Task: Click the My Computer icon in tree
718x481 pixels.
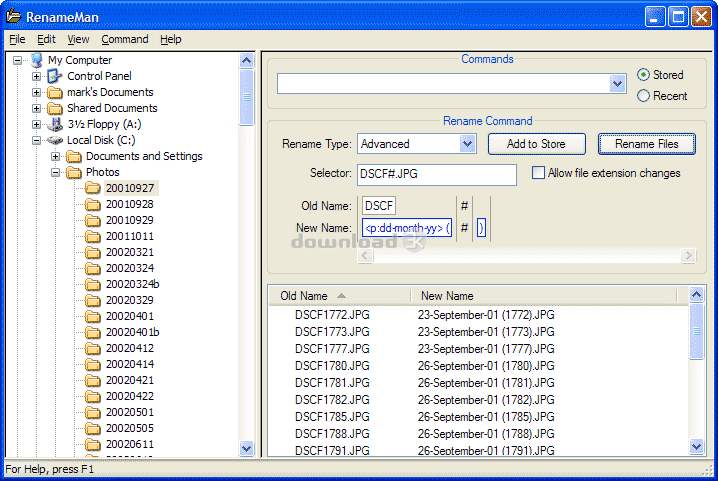Action: (37, 60)
